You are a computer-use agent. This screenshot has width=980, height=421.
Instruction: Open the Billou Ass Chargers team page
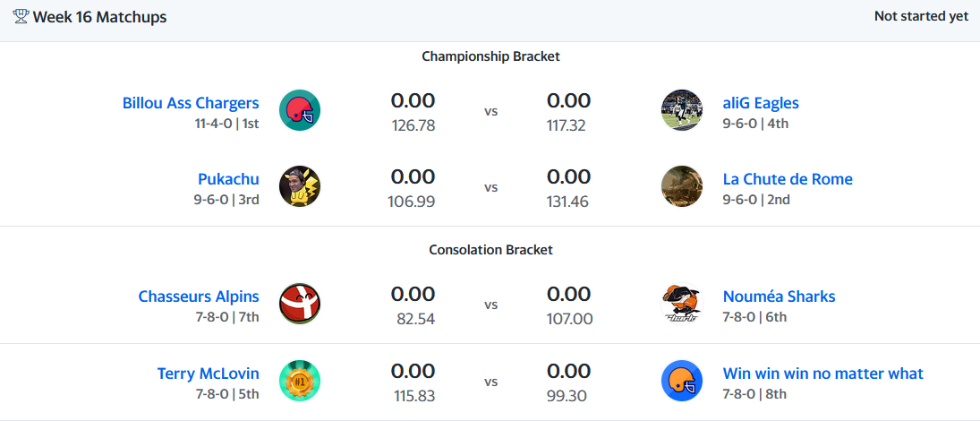[191, 103]
